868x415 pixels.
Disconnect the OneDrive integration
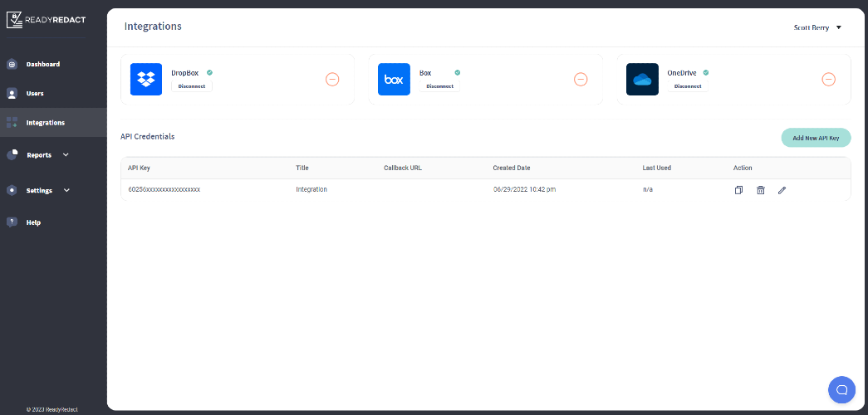[688, 86]
